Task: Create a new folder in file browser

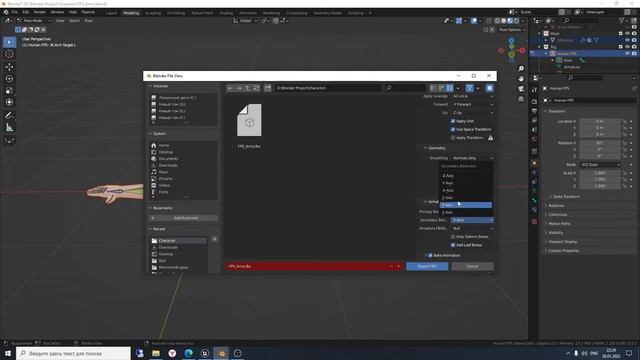Action: click(267, 88)
